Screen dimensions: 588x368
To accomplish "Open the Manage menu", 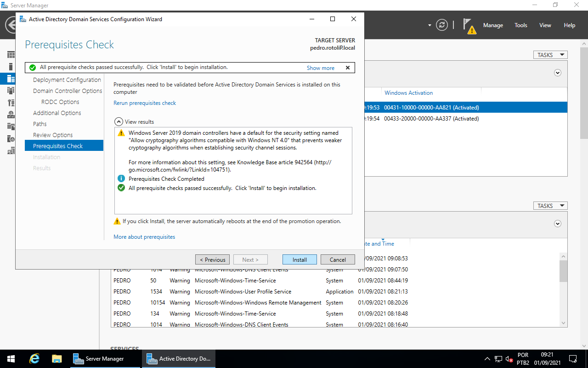I will click(493, 25).
